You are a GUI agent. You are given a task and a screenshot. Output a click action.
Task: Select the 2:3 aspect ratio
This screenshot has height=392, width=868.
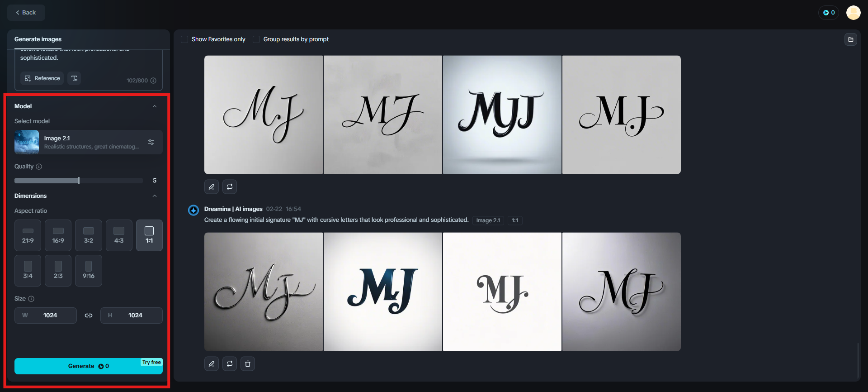click(x=58, y=271)
